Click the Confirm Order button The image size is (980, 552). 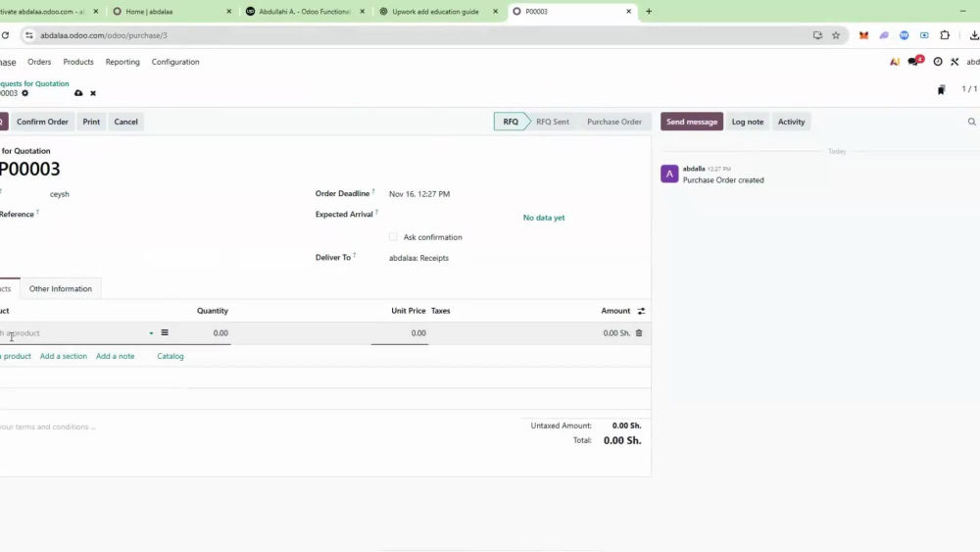coord(42,122)
